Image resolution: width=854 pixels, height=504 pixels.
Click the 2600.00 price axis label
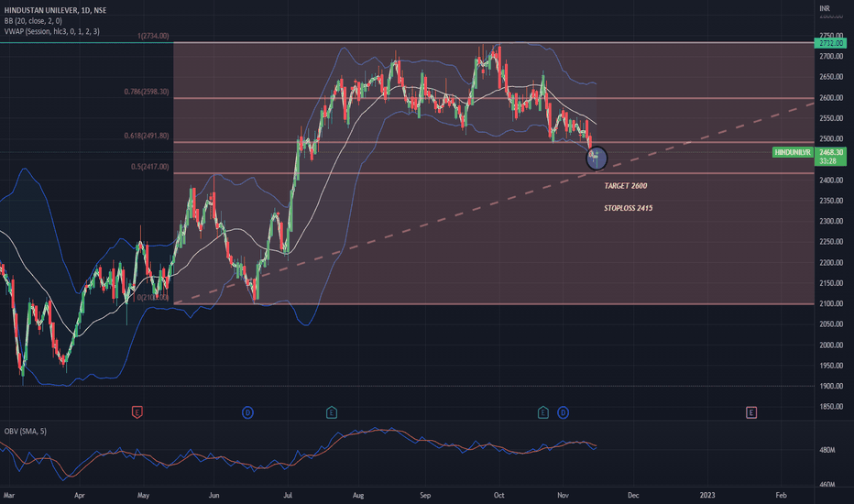831,97
